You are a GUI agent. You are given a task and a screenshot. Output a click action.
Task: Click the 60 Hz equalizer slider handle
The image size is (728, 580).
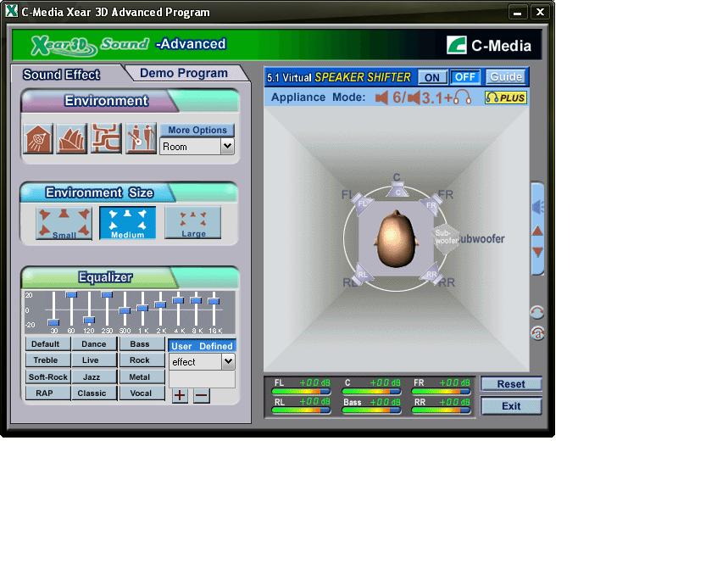point(71,295)
